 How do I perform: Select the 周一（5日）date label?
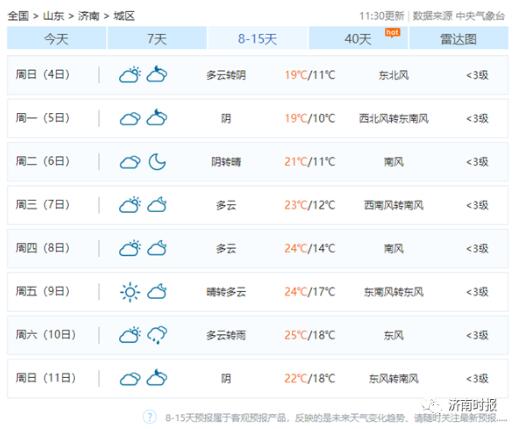(x=43, y=118)
